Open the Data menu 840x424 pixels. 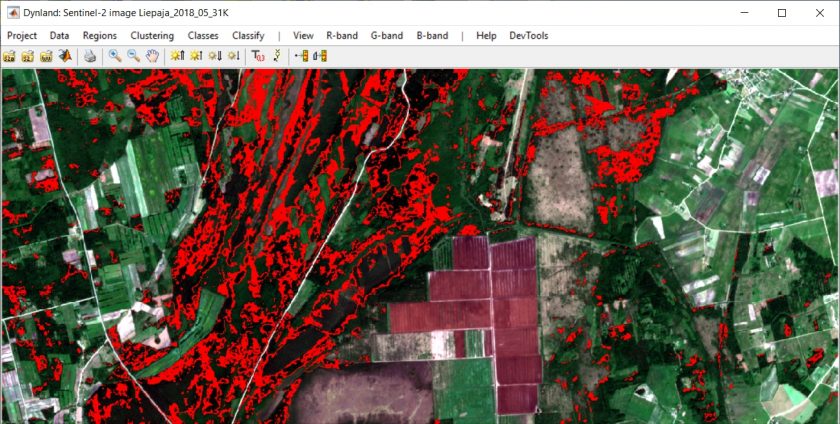pyautogui.click(x=60, y=35)
